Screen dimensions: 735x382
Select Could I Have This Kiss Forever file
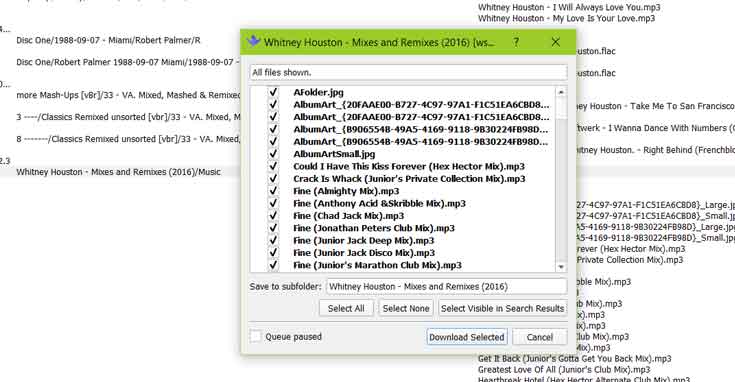(x=409, y=166)
